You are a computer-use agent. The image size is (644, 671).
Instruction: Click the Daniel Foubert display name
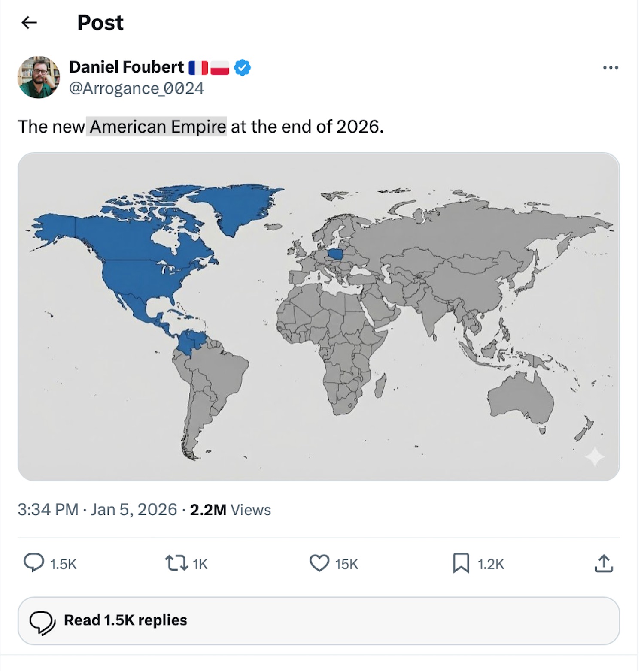(126, 67)
